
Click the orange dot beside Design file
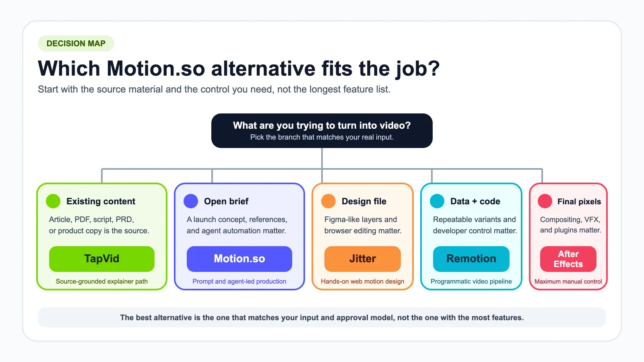[x=328, y=201]
